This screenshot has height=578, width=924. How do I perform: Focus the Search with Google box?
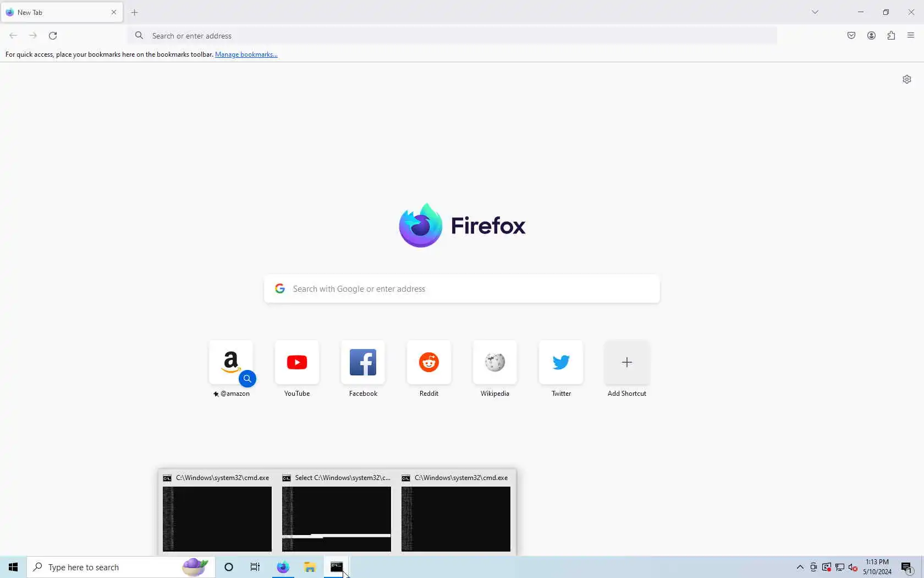(x=462, y=289)
